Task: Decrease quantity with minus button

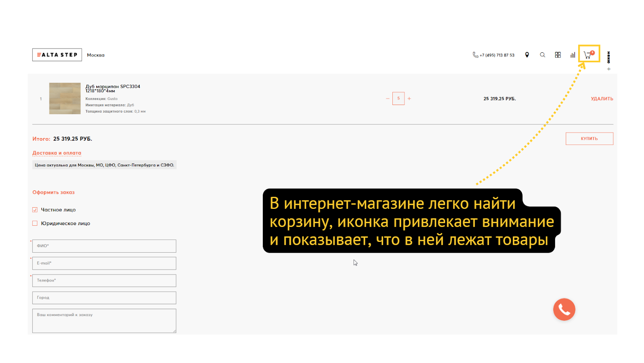Action: [x=388, y=99]
